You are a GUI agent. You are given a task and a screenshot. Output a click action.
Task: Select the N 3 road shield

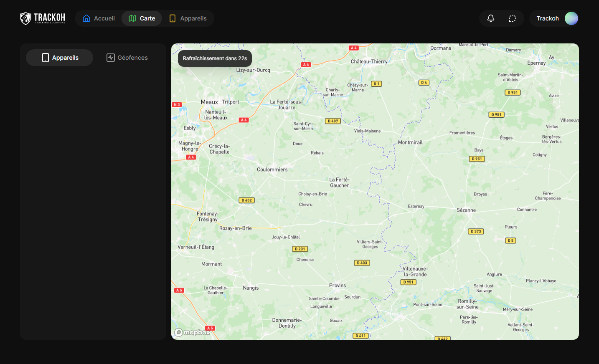177,105
